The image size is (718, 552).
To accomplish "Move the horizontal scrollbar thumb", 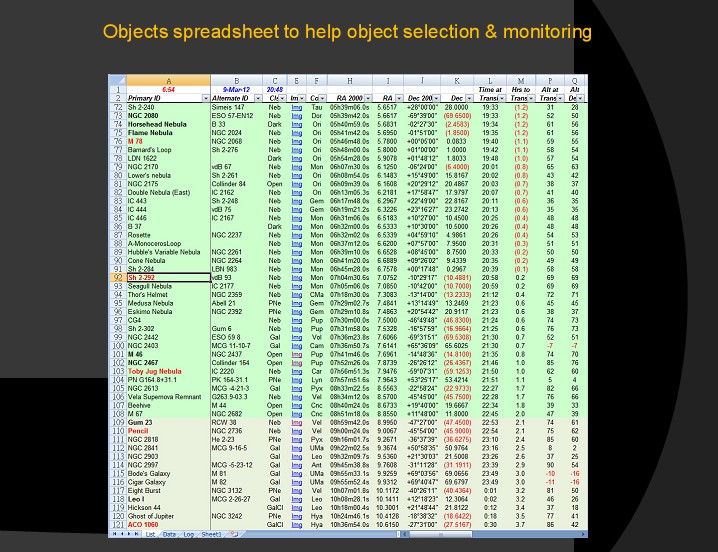I will 441,534.
